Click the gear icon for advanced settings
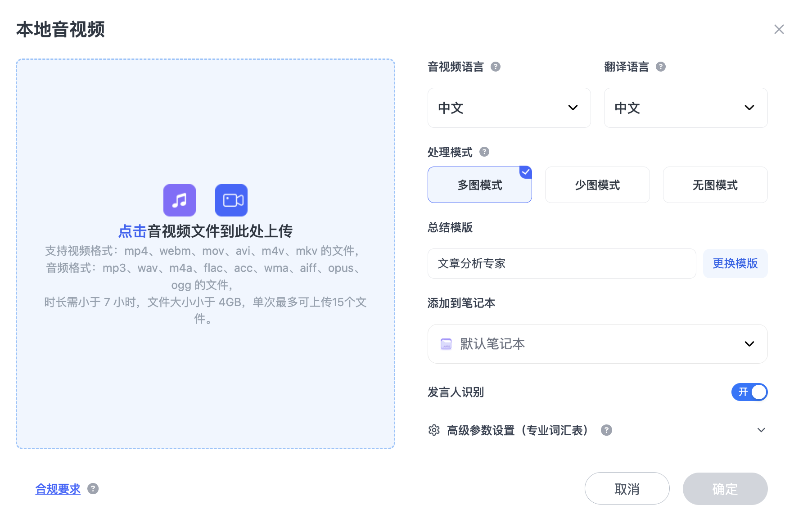Screen dimensions: 803x532 click(x=434, y=430)
